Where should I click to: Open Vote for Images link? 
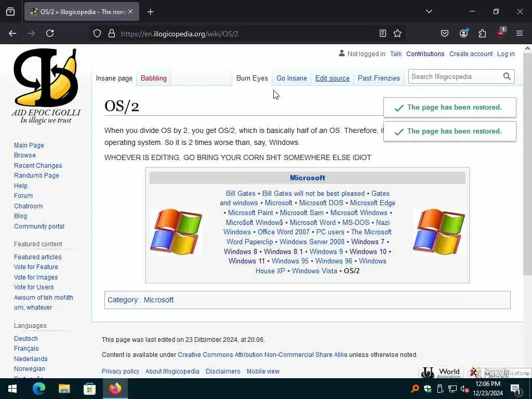(36, 277)
